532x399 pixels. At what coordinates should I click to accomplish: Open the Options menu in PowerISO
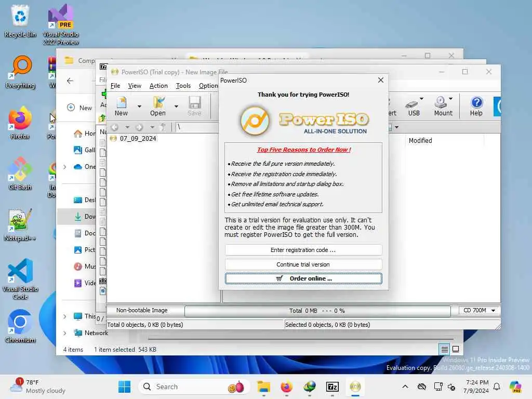coord(208,86)
